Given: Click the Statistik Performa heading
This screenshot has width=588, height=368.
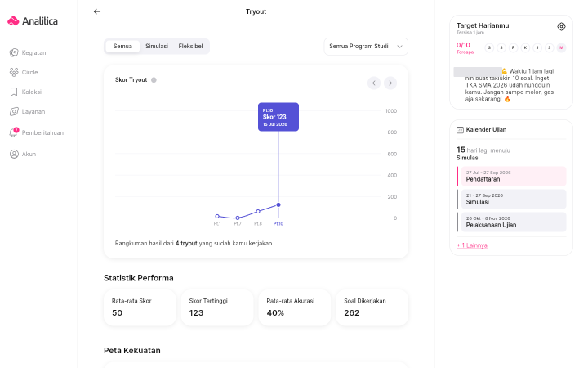Looking at the screenshot, I should [139, 278].
